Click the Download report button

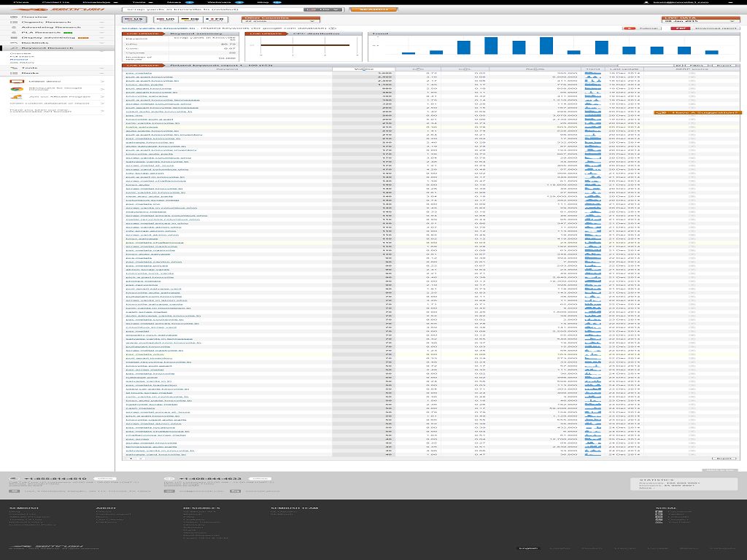click(705, 28)
